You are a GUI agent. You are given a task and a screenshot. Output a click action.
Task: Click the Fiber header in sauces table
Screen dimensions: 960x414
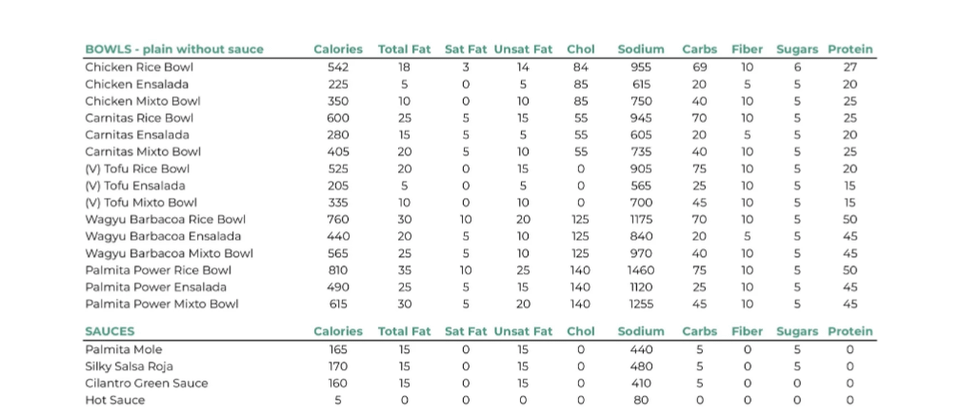tap(747, 331)
